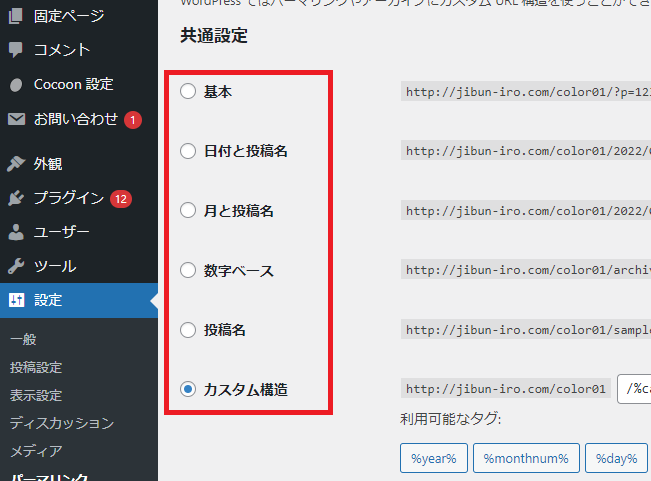
Task: Go to the メディア submenu
Action: pyautogui.click(x=36, y=451)
